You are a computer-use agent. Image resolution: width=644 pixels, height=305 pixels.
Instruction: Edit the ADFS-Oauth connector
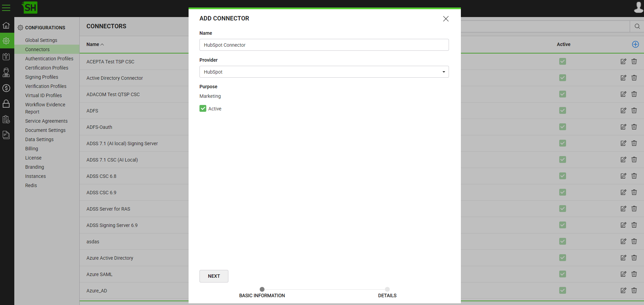(623, 127)
